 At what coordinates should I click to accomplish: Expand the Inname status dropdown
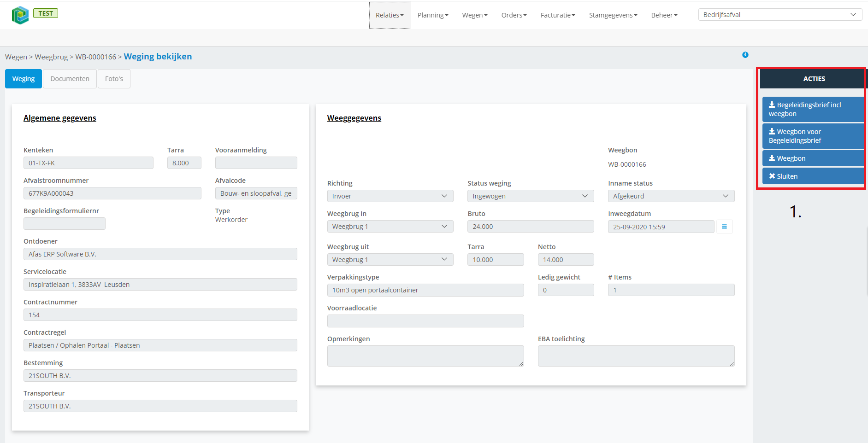671,196
